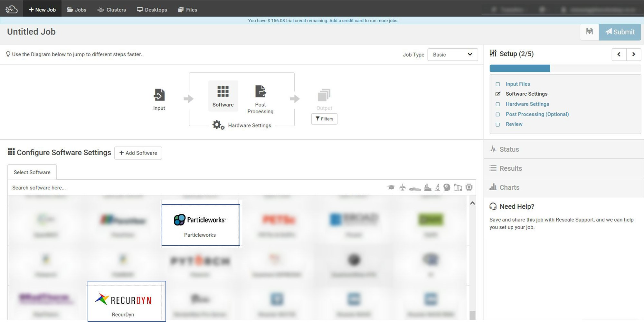Navigate to the Desktops page
Viewport: 644px width, 322px height.
click(152, 9)
